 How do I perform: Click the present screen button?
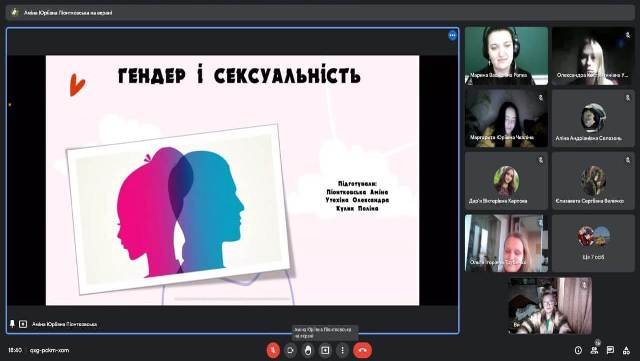pyautogui.click(x=325, y=350)
